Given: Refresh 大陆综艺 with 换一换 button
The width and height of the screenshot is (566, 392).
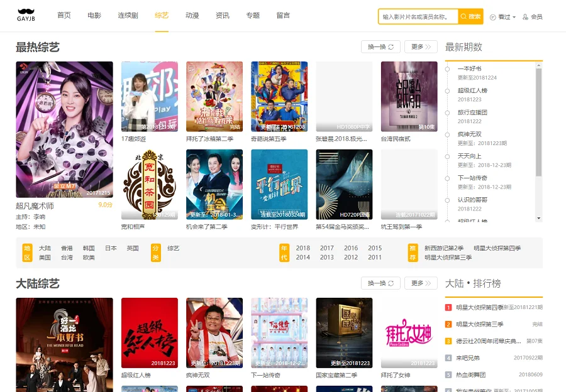Looking at the screenshot, I should 380,283.
